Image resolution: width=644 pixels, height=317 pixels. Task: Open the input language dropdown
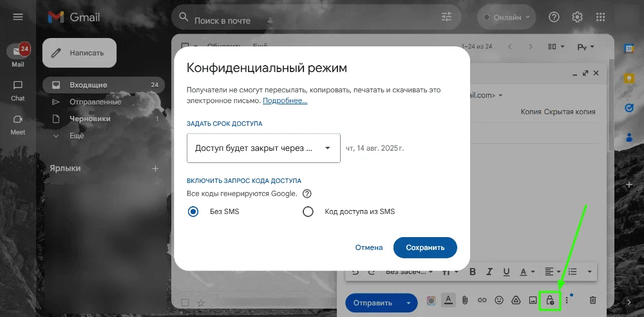tap(586, 47)
